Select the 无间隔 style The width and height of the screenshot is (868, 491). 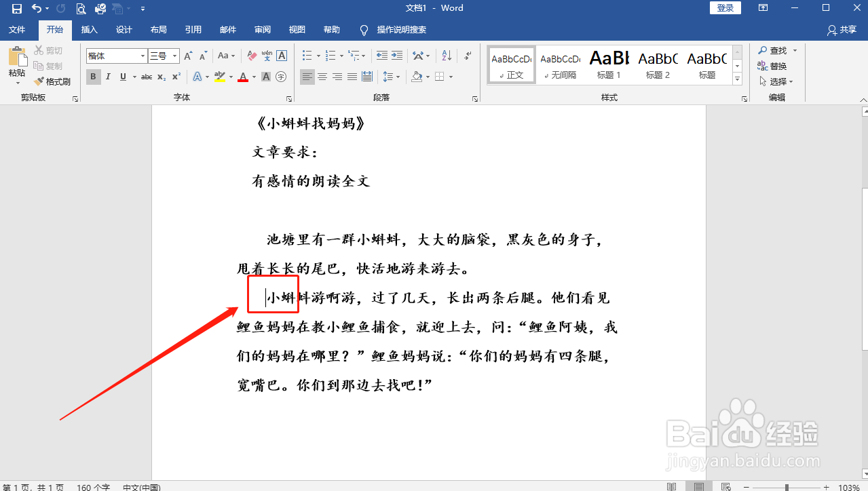click(x=560, y=65)
